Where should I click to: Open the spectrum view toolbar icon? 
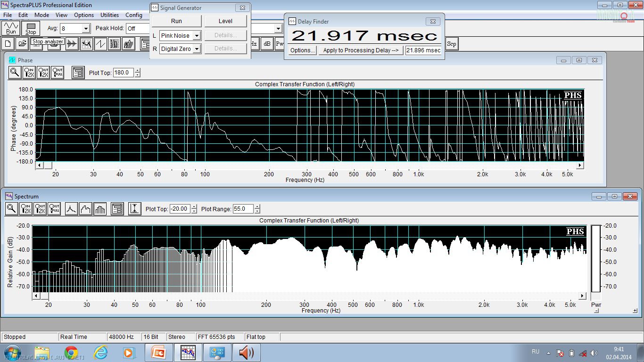(x=86, y=44)
